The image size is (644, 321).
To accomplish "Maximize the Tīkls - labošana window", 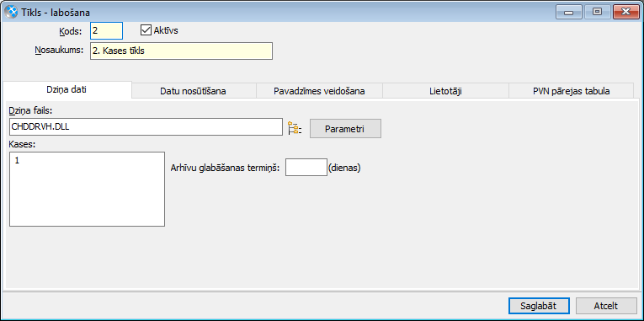I will point(597,12).
